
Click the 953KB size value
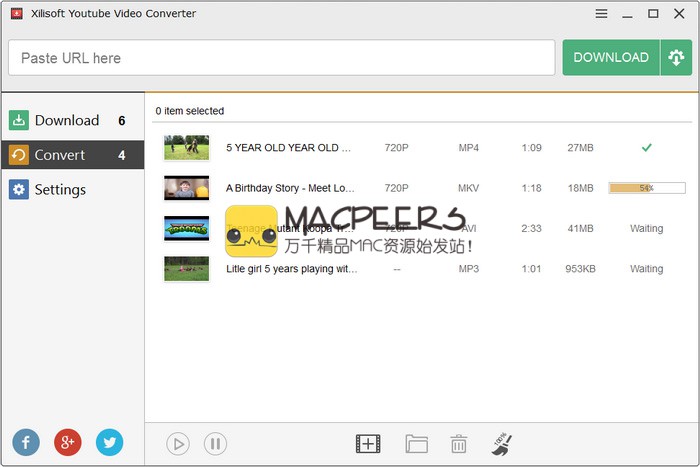pos(580,269)
